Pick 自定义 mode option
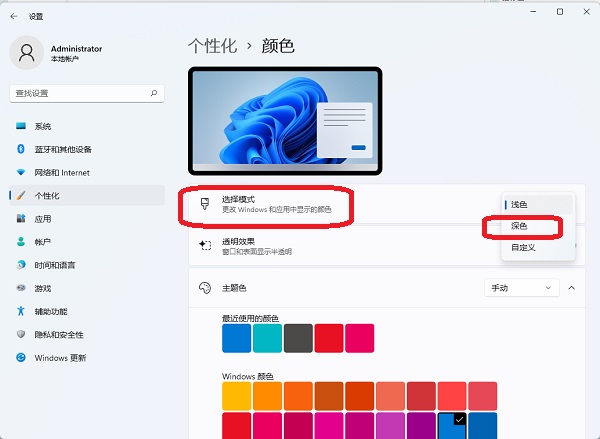Image resolution: width=600 pixels, height=439 pixels. click(x=523, y=247)
